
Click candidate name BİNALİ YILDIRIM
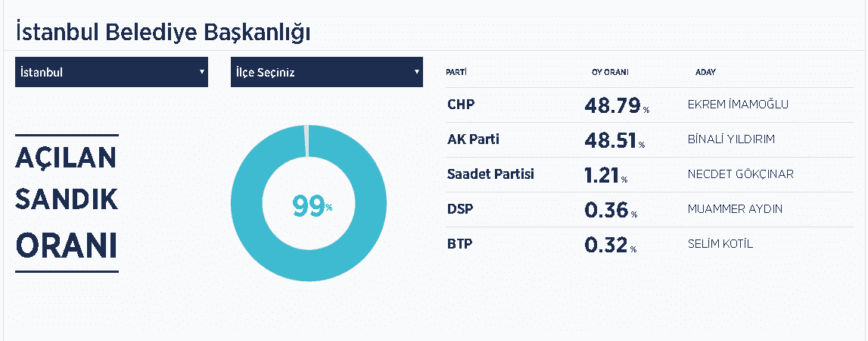coord(731,139)
